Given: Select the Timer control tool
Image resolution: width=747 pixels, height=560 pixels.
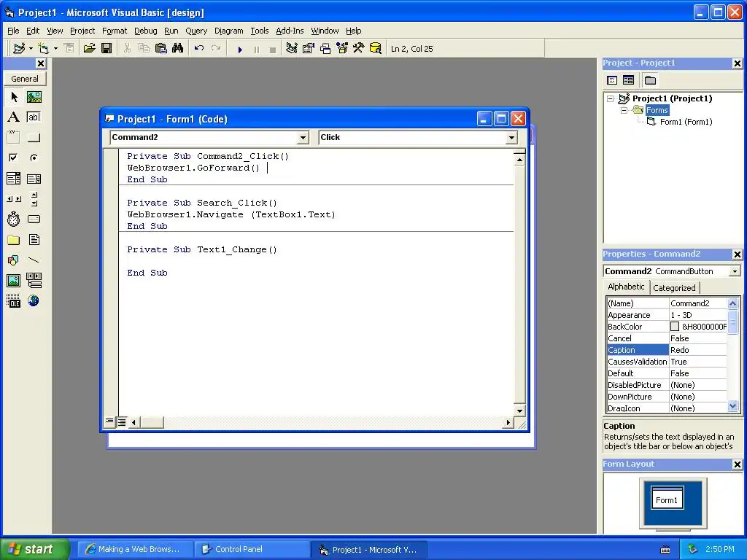Looking at the screenshot, I should click(x=14, y=219).
